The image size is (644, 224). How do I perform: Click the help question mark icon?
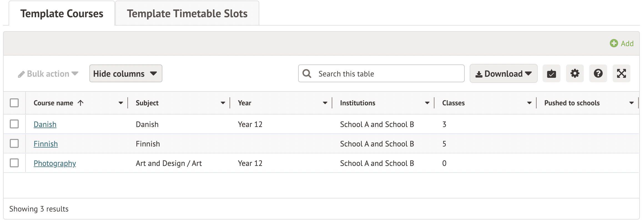pyautogui.click(x=598, y=74)
